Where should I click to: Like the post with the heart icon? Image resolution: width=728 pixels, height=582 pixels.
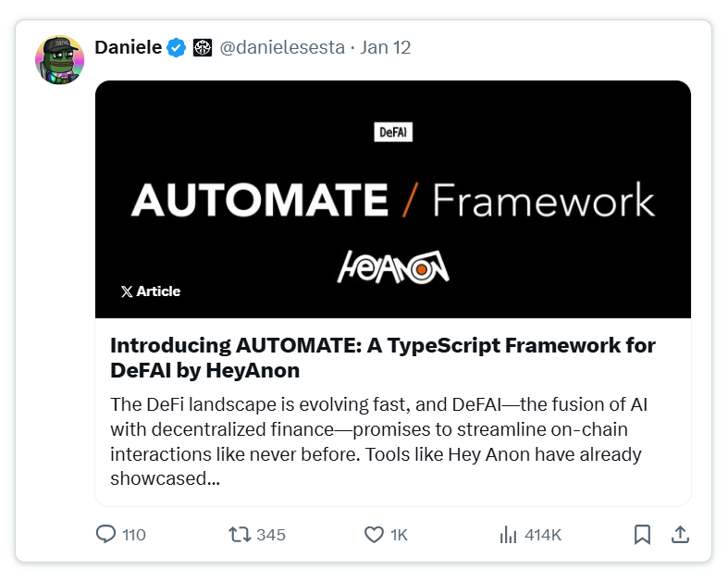[374, 535]
